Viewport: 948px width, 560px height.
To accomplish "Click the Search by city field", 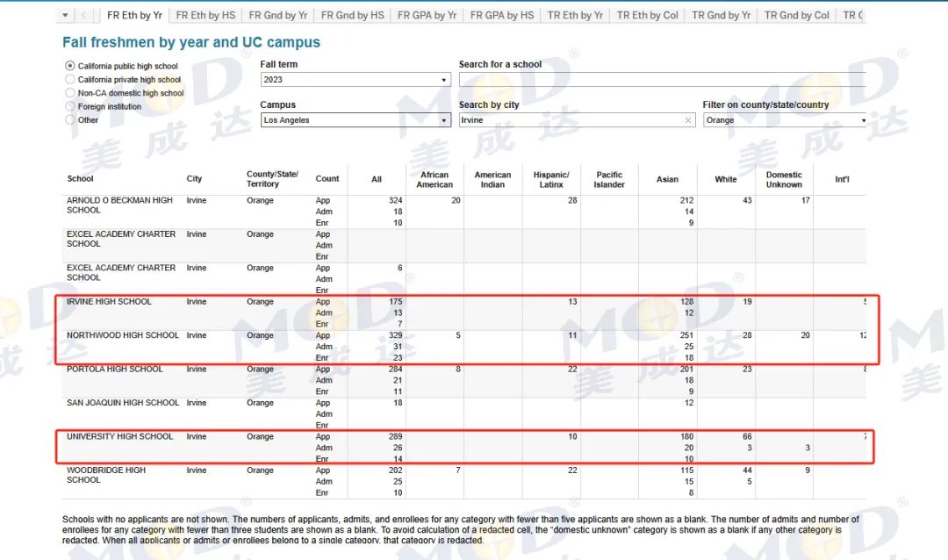I will (x=578, y=120).
